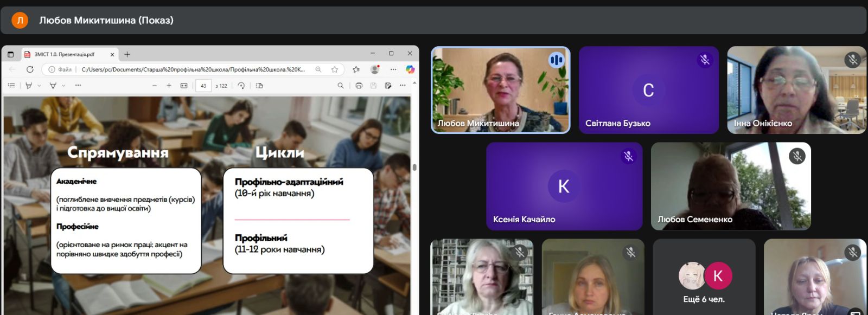Expand the draw tool dropdown arrow
Image resolution: width=868 pixels, height=315 pixels.
pyautogui.click(x=63, y=86)
